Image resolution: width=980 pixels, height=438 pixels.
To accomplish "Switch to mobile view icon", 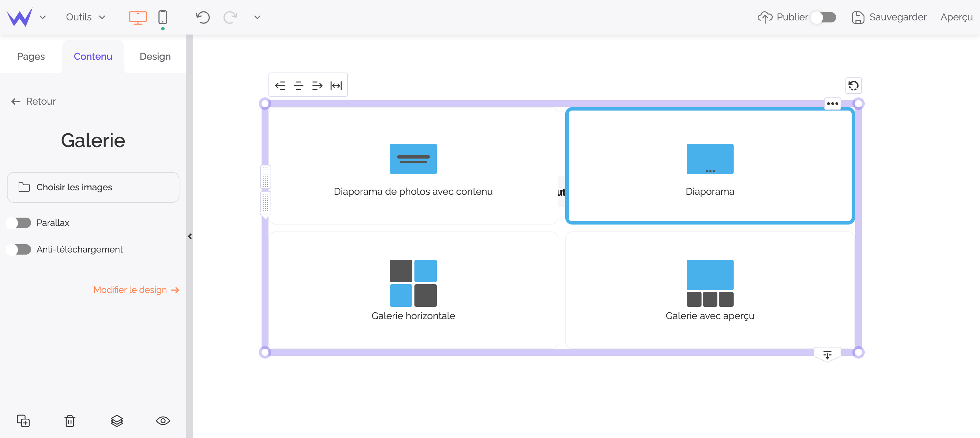I will (x=163, y=17).
